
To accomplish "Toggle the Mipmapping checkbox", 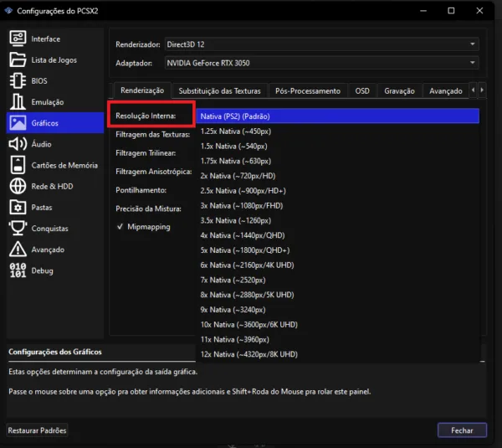I will [120, 227].
